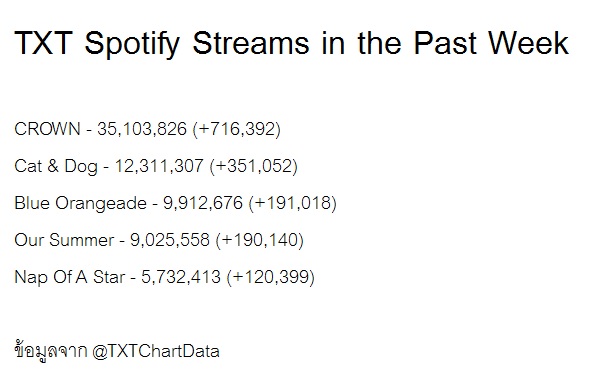Screen dimensions: 590x370
Task: Click Our Summer streams 9,025,558
Action: pos(170,240)
